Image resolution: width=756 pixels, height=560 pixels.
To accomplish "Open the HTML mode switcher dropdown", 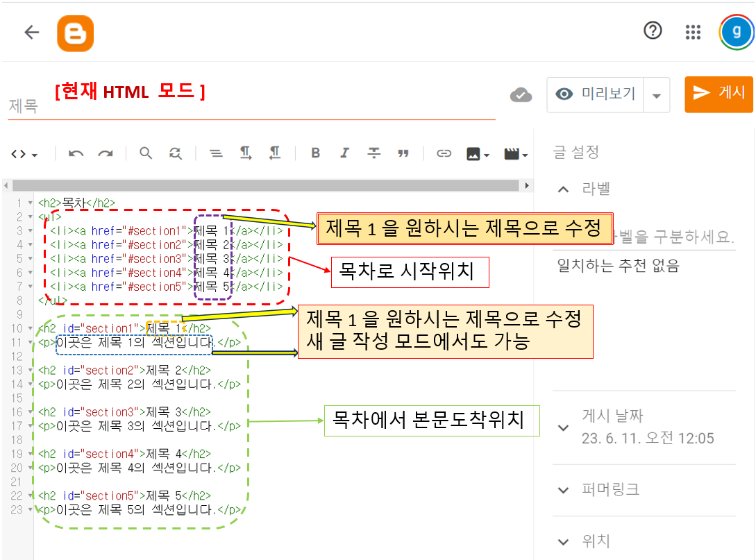I will coord(23,153).
